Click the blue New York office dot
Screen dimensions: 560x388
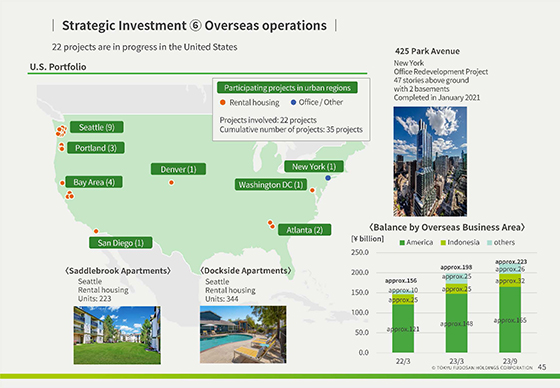(328, 178)
